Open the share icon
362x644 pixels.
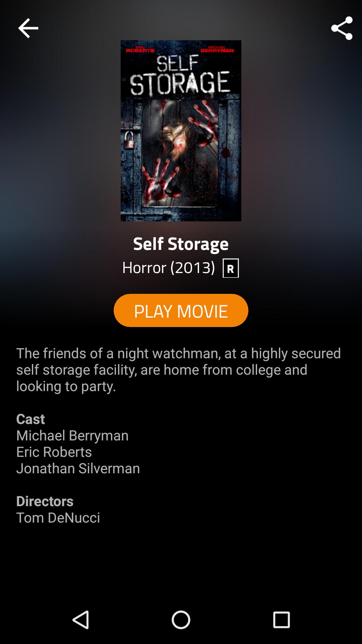pyautogui.click(x=342, y=28)
